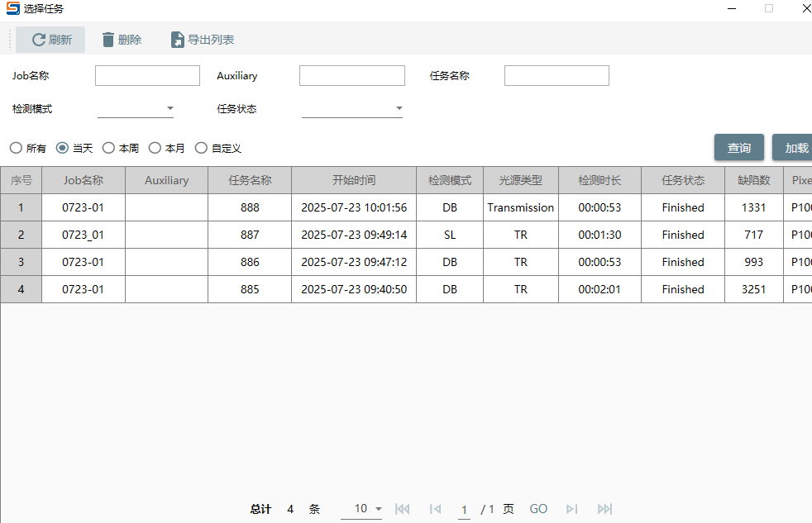This screenshot has height=523, width=812.
Task: Select the 所有 (All) radio button
Action: 16,148
